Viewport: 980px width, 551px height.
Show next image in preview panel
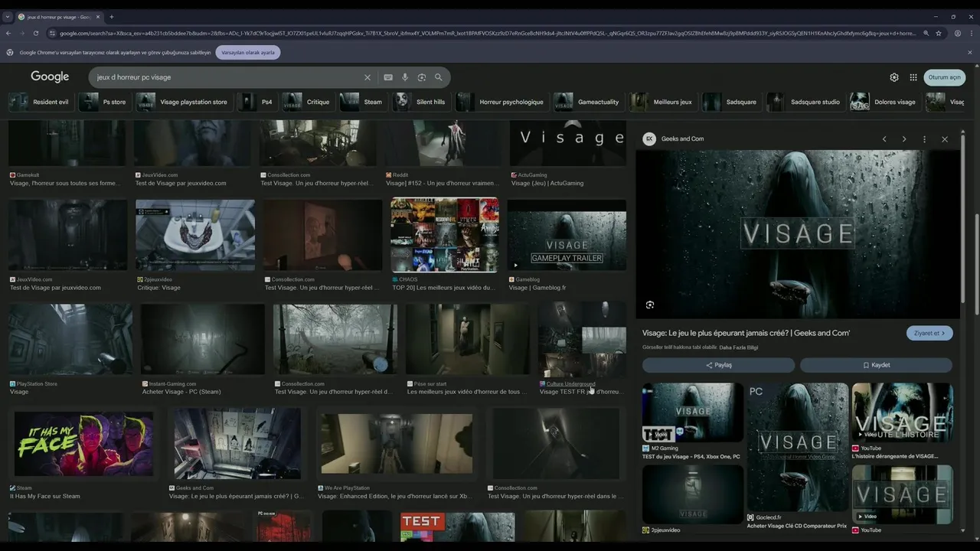(x=904, y=139)
